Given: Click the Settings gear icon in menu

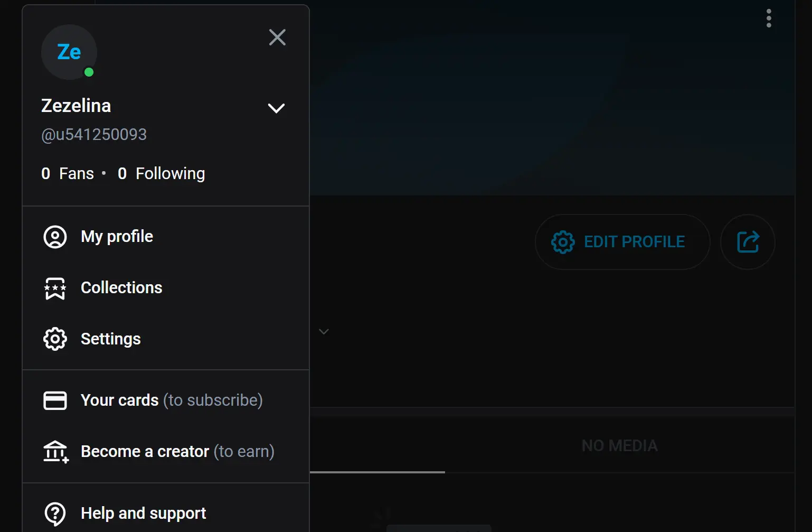Looking at the screenshot, I should 55,339.
